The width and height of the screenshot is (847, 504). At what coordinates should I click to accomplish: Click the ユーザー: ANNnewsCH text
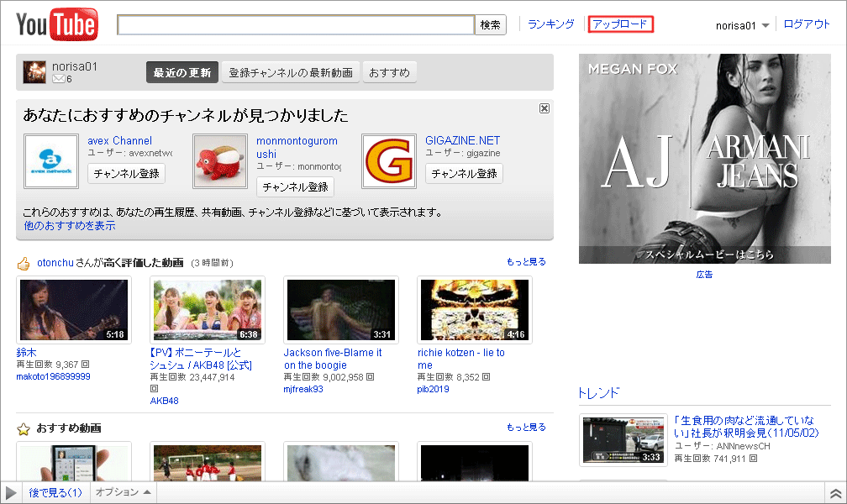coord(723,446)
